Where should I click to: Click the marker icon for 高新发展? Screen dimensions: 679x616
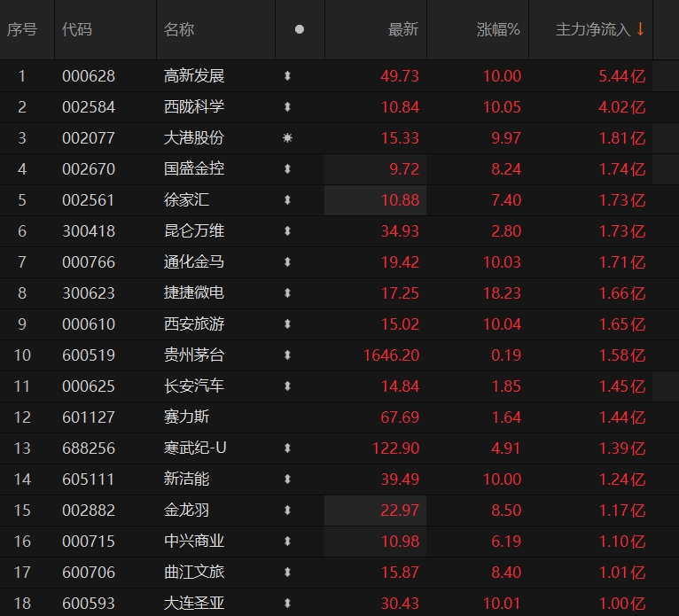pyautogui.click(x=287, y=76)
